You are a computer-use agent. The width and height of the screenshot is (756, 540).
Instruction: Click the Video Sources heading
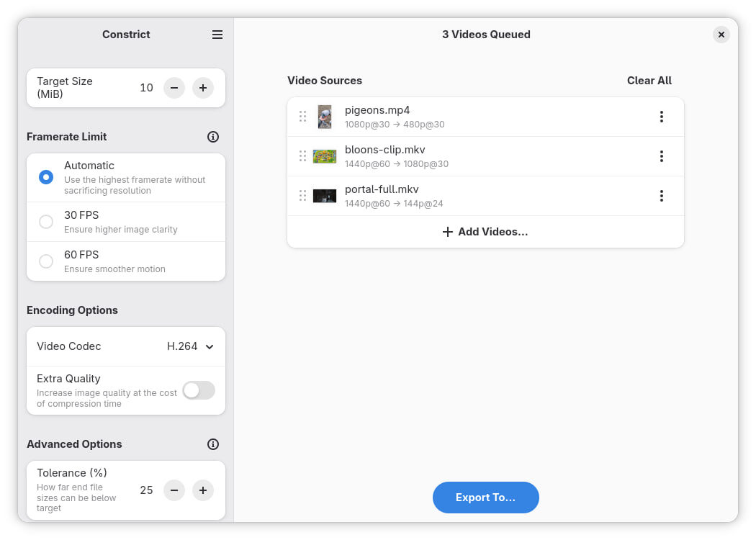click(x=325, y=81)
